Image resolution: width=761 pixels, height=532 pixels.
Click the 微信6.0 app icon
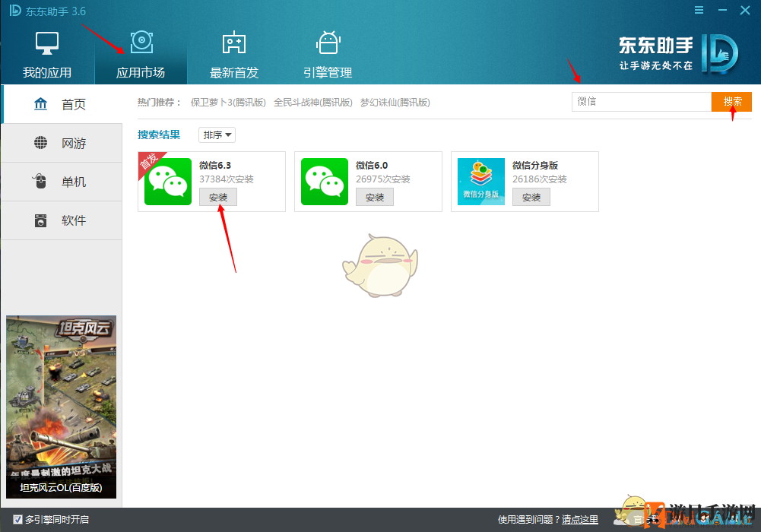tap(325, 182)
